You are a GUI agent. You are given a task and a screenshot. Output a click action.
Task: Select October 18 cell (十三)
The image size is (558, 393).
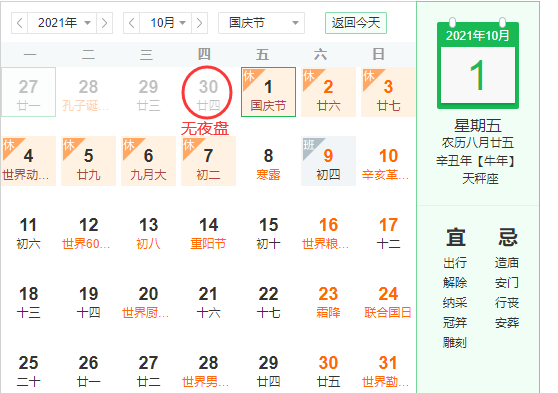tap(28, 299)
